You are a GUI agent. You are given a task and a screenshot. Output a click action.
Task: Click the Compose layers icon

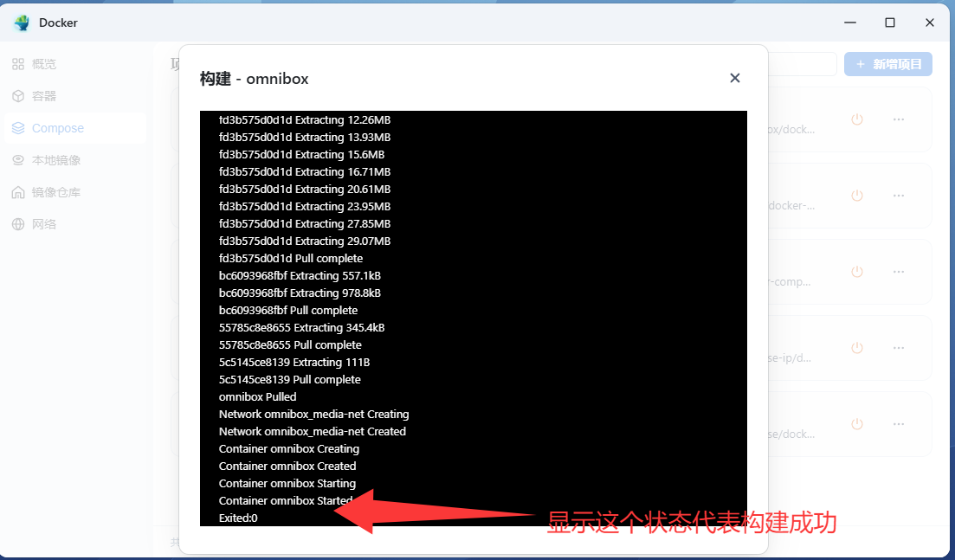click(18, 128)
